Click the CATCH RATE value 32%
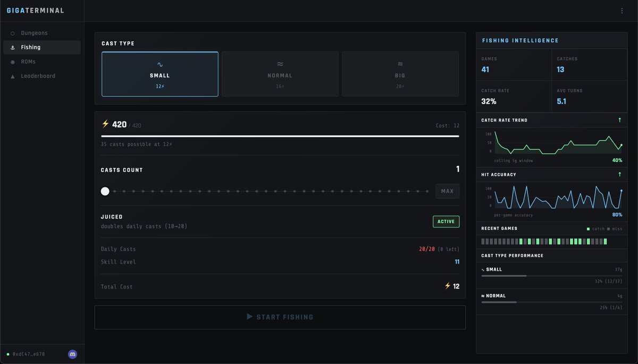The image size is (638, 364). click(489, 101)
